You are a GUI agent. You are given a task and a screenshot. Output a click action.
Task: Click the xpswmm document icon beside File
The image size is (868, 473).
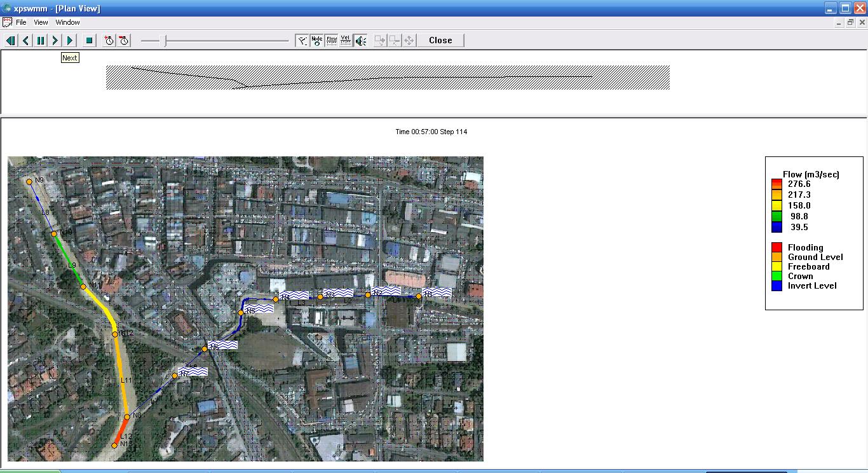8,22
